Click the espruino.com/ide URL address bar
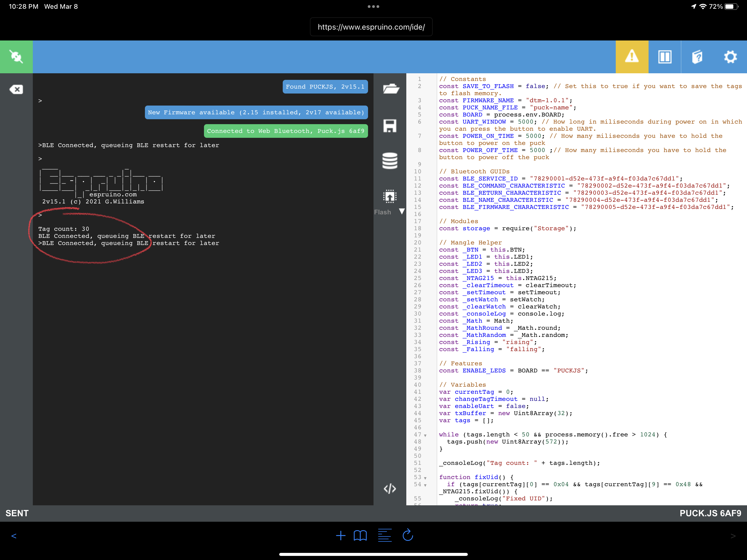The image size is (747, 560). click(371, 27)
